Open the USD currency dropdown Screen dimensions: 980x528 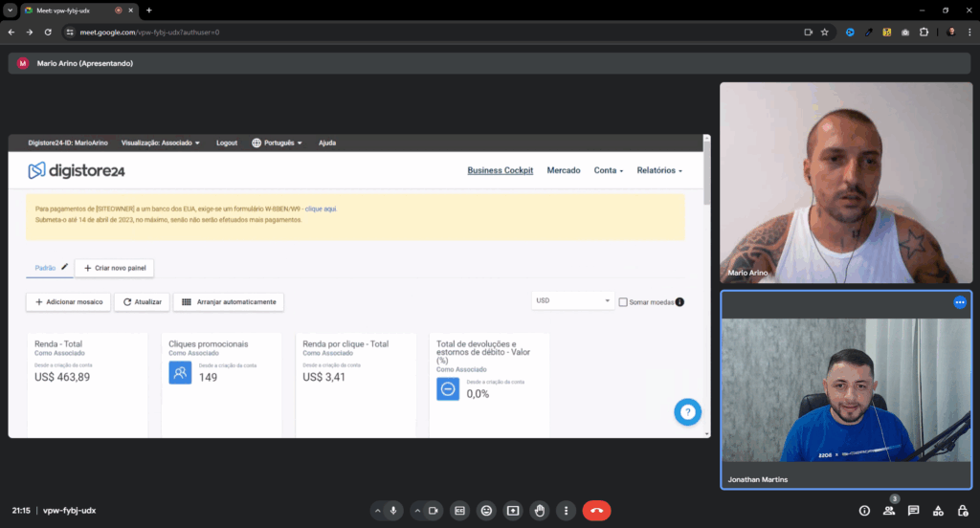[572, 301]
